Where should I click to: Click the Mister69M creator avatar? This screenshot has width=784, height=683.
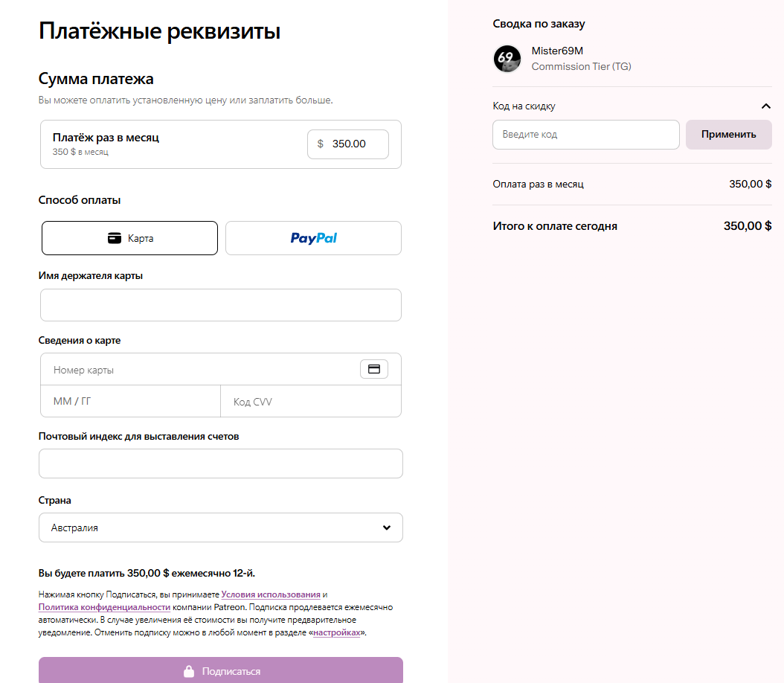(x=507, y=59)
